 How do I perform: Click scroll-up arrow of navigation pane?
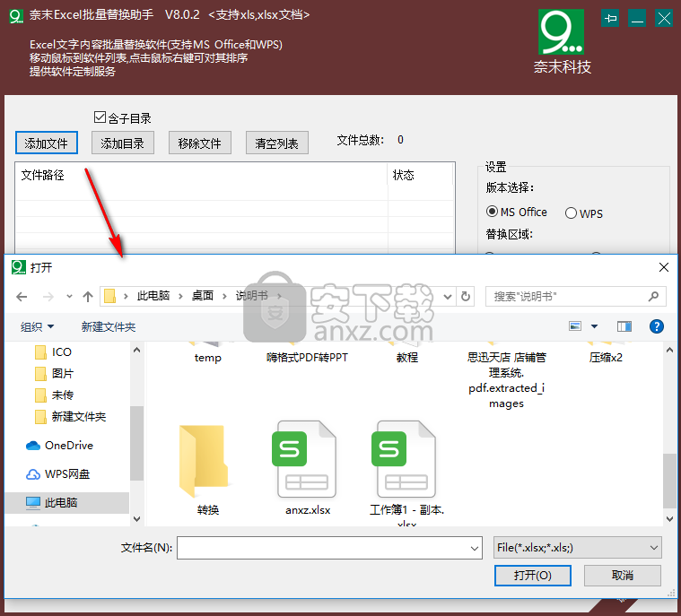[x=136, y=350]
